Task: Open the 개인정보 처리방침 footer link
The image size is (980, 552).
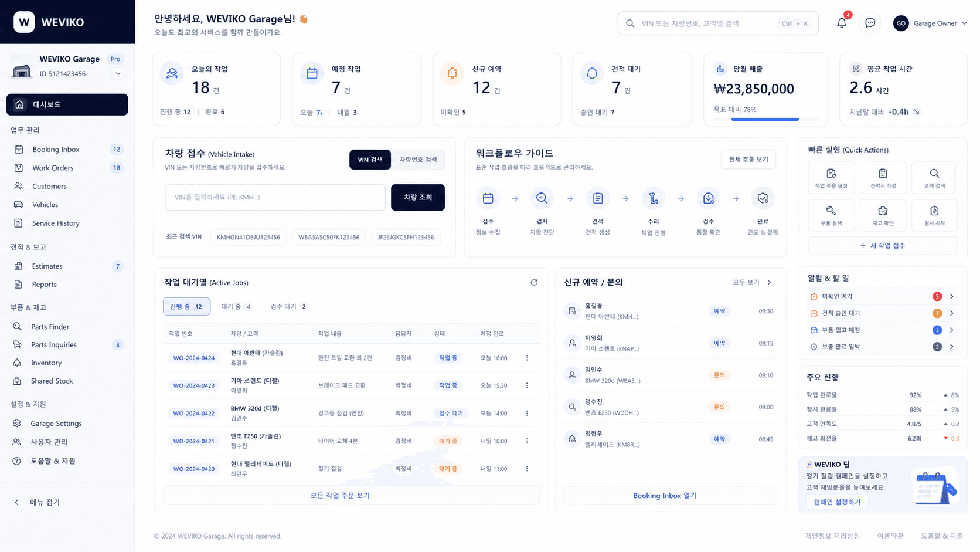Action: [832, 536]
